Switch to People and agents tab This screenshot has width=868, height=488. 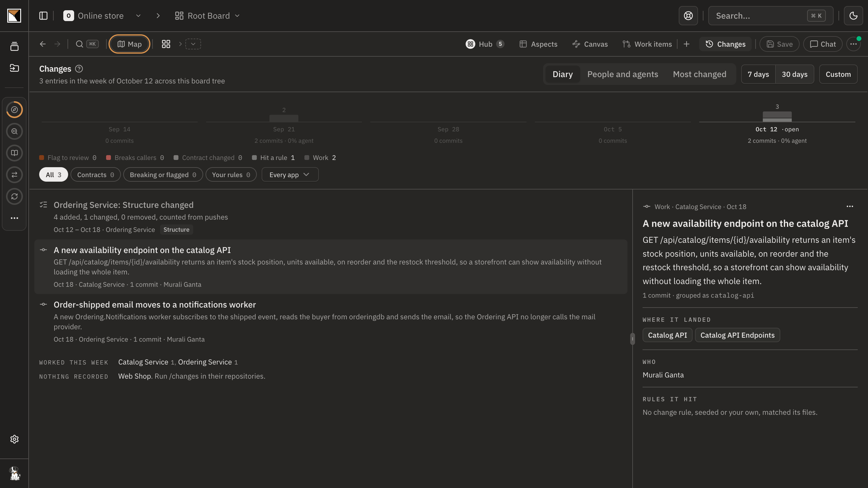pyautogui.click(x=622, y=74)
